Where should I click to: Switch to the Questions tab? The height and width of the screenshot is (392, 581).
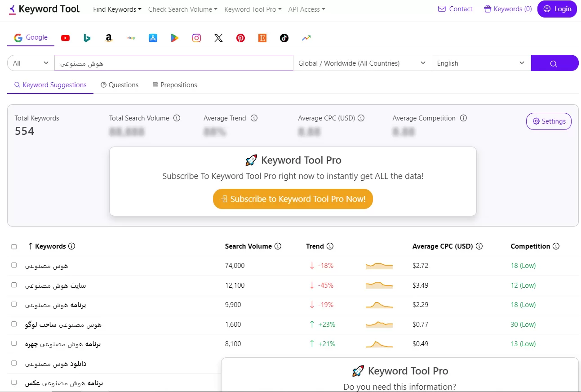(120, 85)
